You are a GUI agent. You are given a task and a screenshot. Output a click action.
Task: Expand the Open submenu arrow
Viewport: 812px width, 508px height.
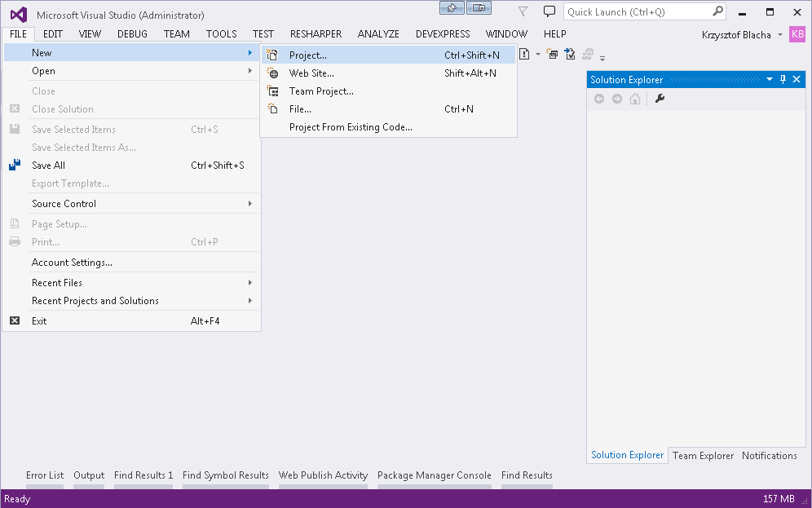click(250, 71)
